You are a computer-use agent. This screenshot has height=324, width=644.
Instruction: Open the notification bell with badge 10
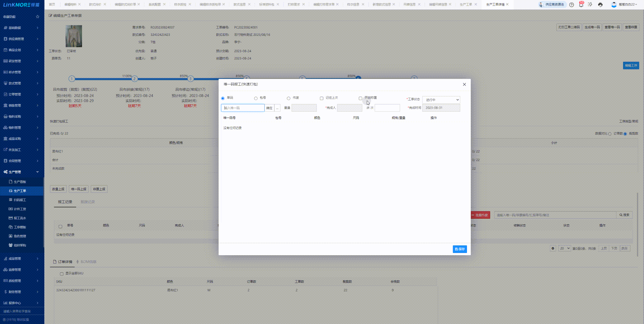(581, 5)
